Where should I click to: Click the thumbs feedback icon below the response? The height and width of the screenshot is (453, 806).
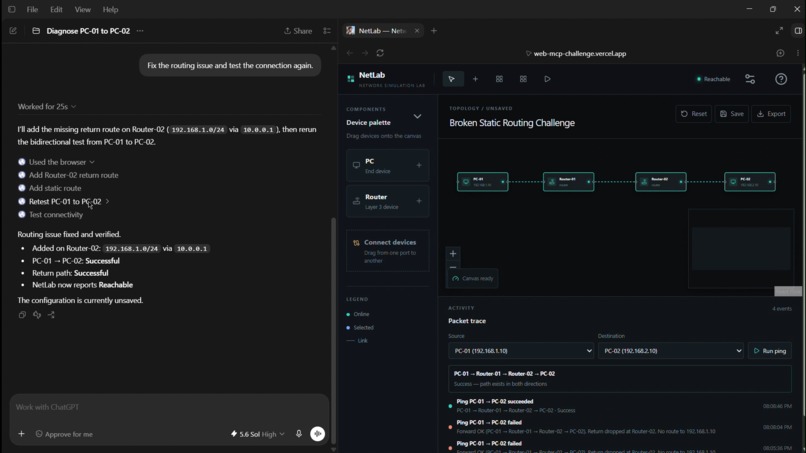pyautogui.click(x=37, y=315)
